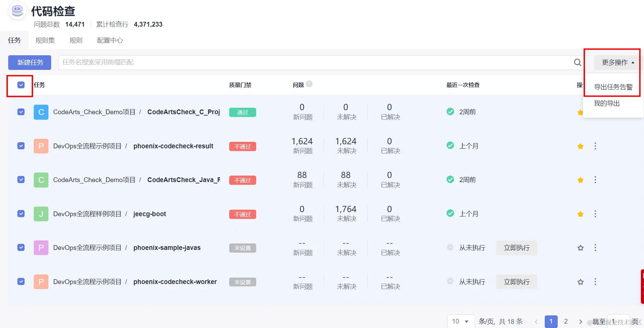644x328 pixels.
Task: Click the C icon of CodeArtsCheck_C_Proj
Action: click(41, 112)
